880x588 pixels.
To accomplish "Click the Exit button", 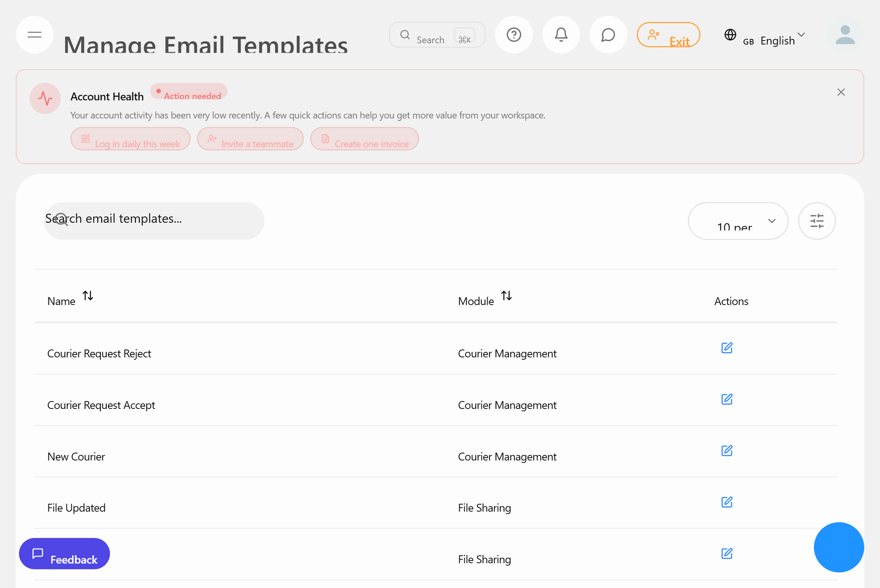I will point(668,35).
